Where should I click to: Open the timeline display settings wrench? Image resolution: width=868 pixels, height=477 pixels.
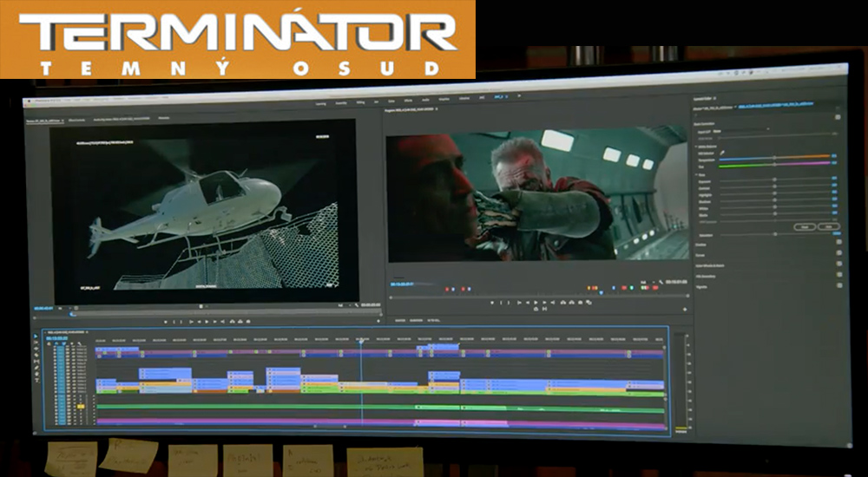point(79,343)
